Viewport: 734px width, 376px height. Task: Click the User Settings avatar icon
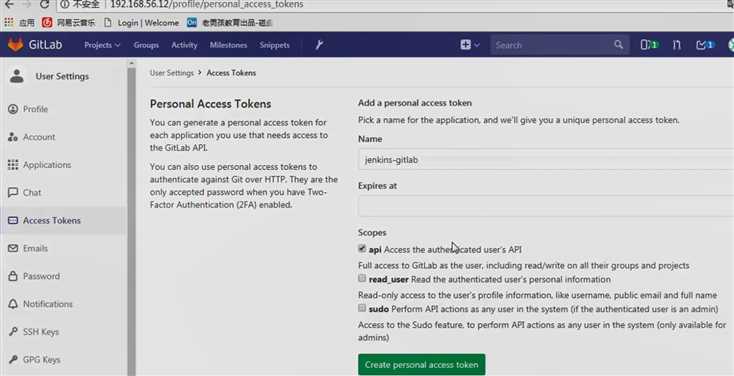click(x=17, y=76)
